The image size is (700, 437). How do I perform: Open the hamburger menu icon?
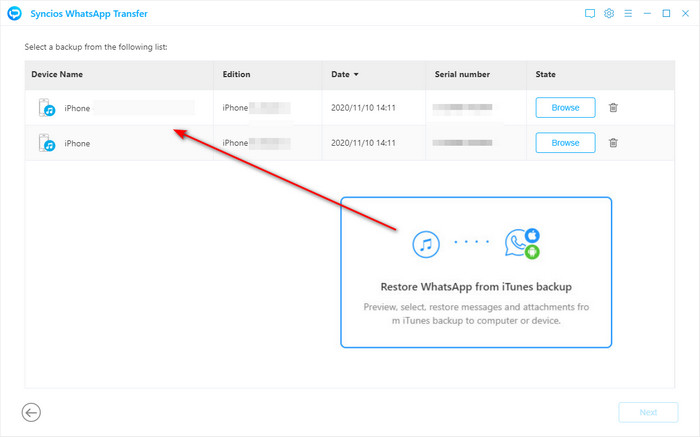(628, 13)
